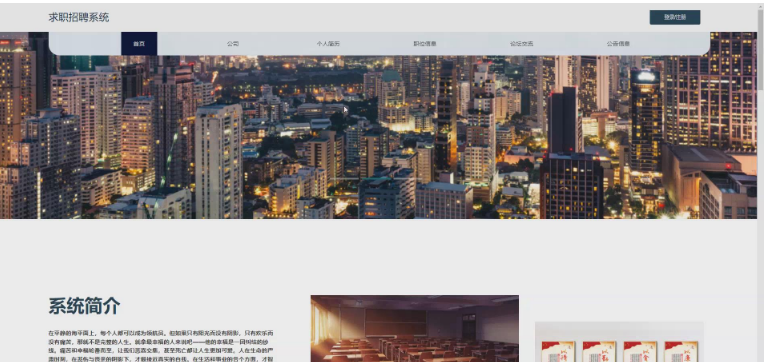
Task: Select the 职位信息 menu item
Action: point(425,44)
